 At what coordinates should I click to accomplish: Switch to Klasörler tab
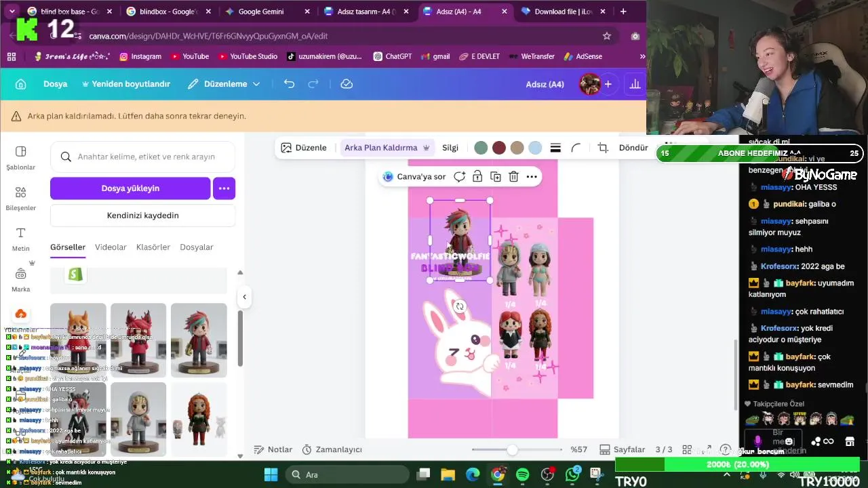153,247
